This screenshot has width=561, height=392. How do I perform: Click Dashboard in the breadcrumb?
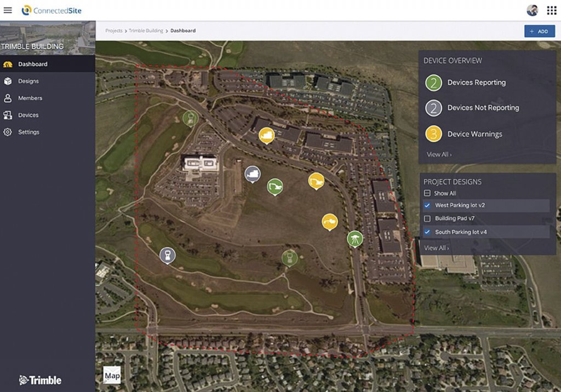click(x=183, y=31)
